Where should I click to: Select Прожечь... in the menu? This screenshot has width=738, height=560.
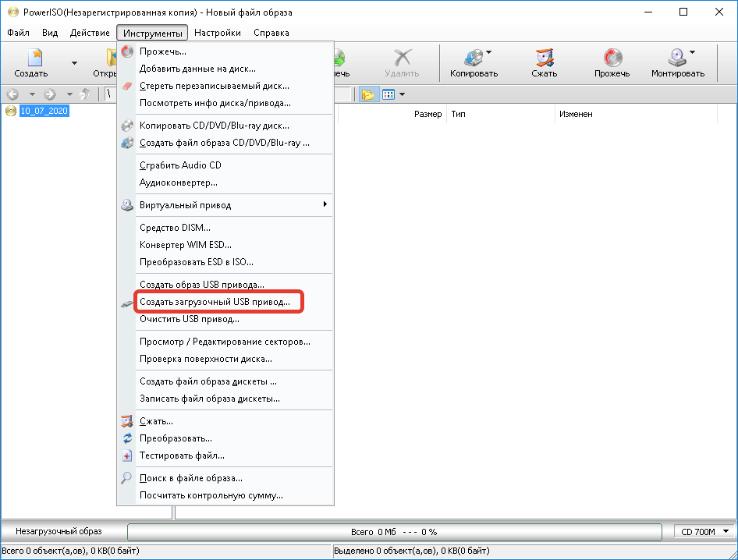click(225, 51)
